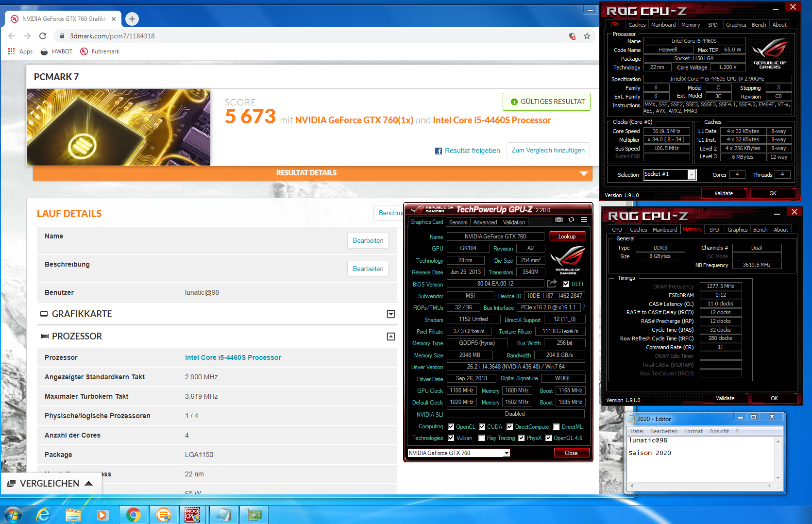This screenshot has height=524, width=812.
Task: Toggle OpenCL checkbox in GPU-Z
Action: coord(451,427)
